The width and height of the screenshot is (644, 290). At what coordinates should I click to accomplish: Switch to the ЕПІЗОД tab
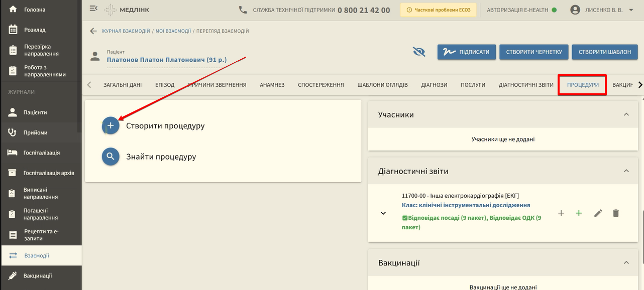(165, 85)
